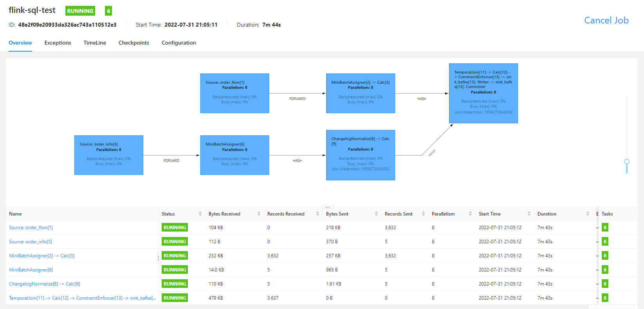Sort the table by Status column
Viewport: 644px width, 309px height.
tap(200, 214)
